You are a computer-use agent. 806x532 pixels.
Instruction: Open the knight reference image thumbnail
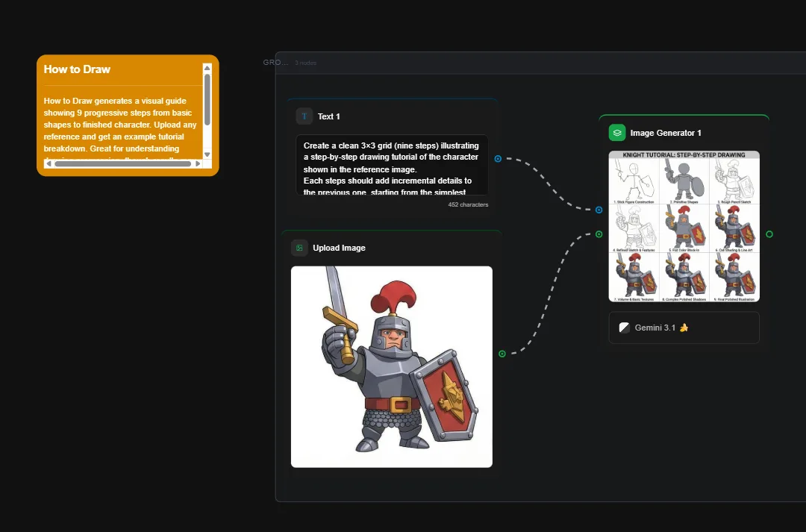(391, 366)
